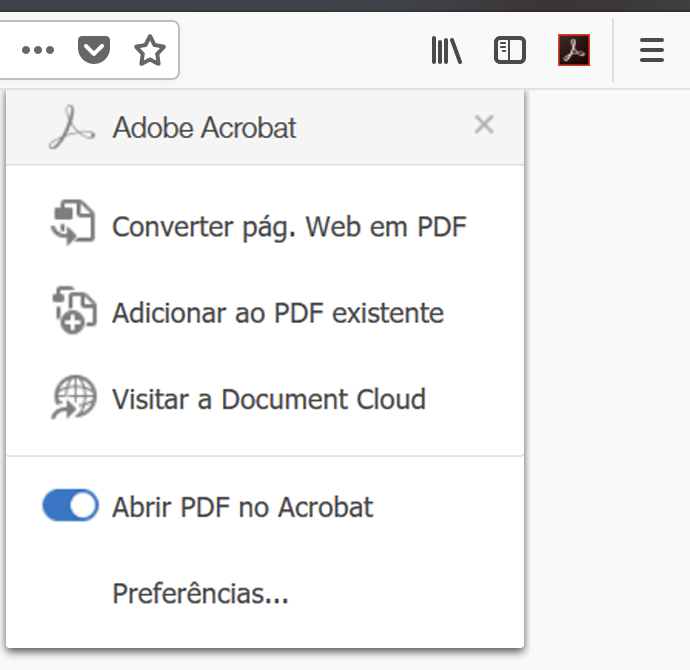Bookmark this page with the star icon
Screen dimensions: 690x670
pyautogui.click(x=150, y=50)
